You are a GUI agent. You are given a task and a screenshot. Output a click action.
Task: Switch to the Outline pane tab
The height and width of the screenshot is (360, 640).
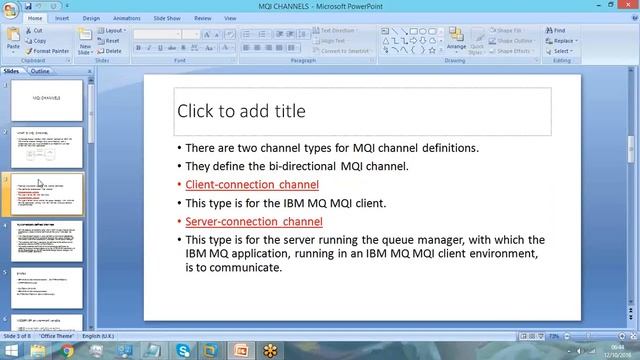click(x=40, y=71)
